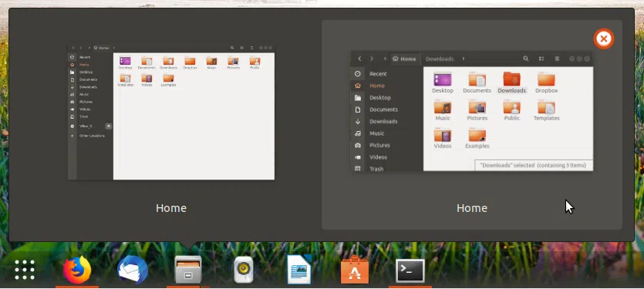Launch Rhythmbox speaker icon in the dock
This screenshot has height=289, width=644.
pyautogui.click(x=244, y=270)
